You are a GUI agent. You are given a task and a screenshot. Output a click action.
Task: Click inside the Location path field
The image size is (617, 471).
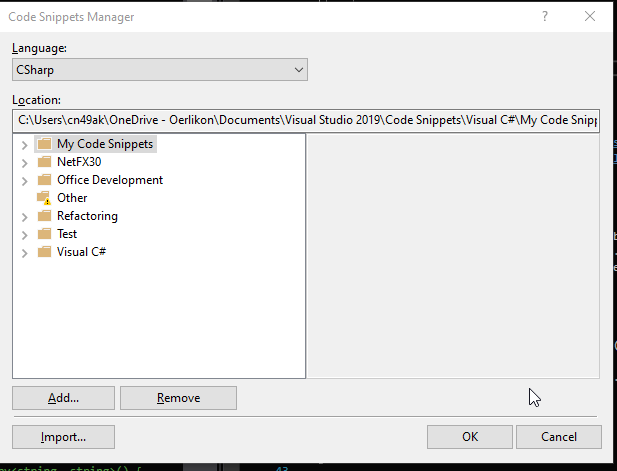point(305,120)
